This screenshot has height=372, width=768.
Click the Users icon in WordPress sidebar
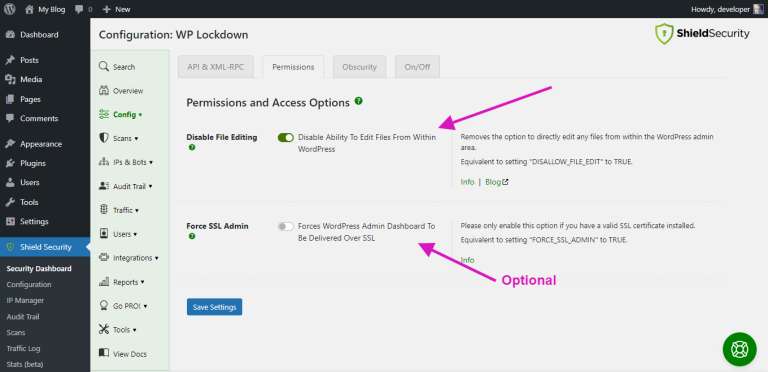[10, 182]
